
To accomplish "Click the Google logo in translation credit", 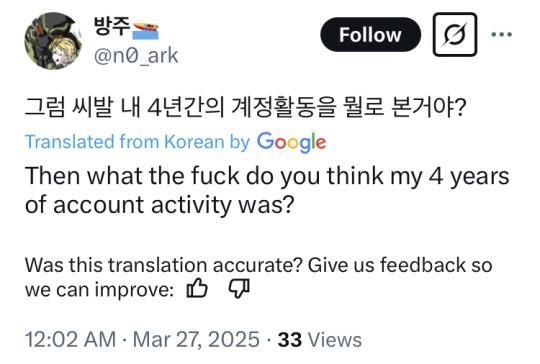I will tap(291, 142).
